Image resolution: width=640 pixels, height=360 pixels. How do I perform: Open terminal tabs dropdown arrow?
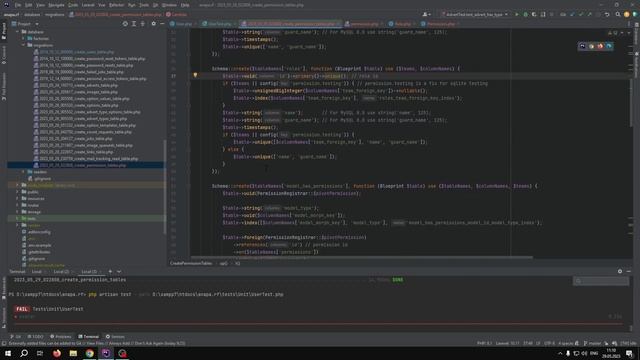pyautogui.click(x=119, y=271)
